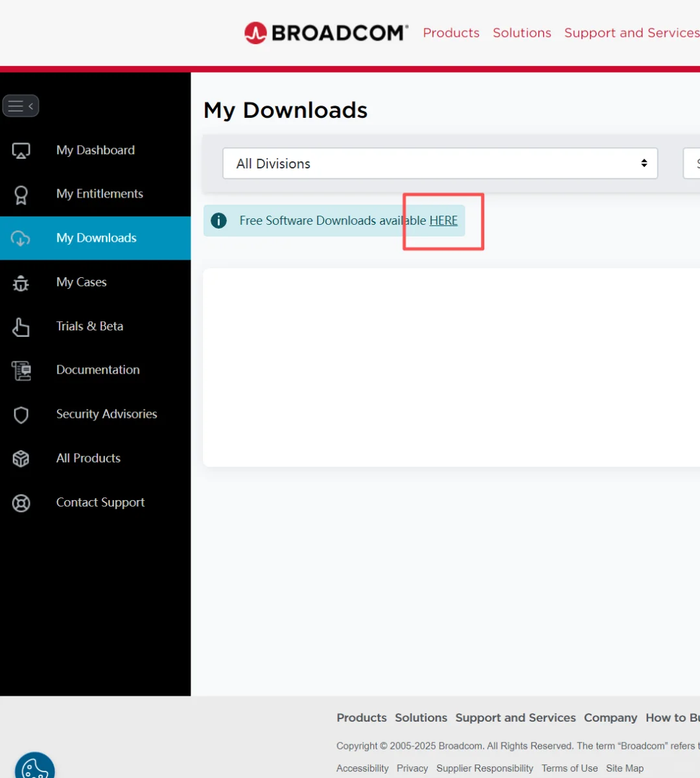
Task: Click the My Entitlements ribbon icon
Action: (x=21, y=194)
